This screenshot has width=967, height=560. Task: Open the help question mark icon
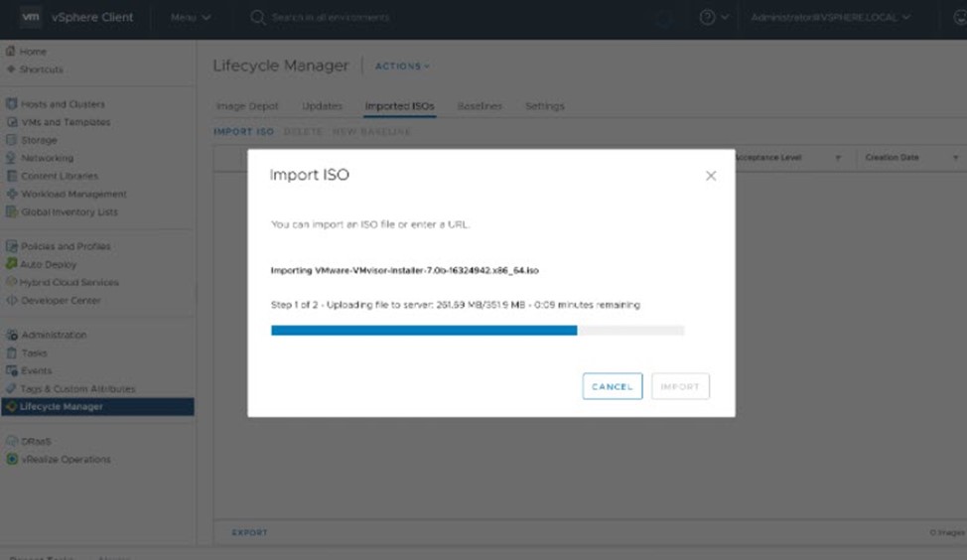click(x=707, y=17)
